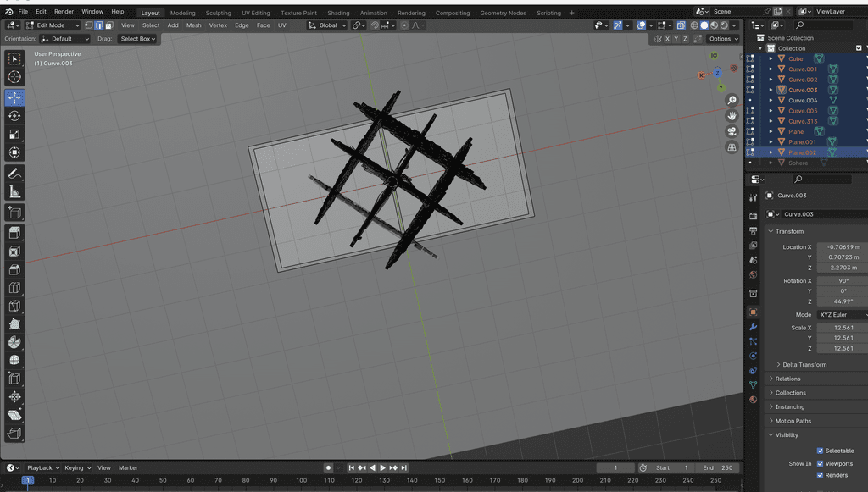Activate the Rotate tool

coord(14,116)
